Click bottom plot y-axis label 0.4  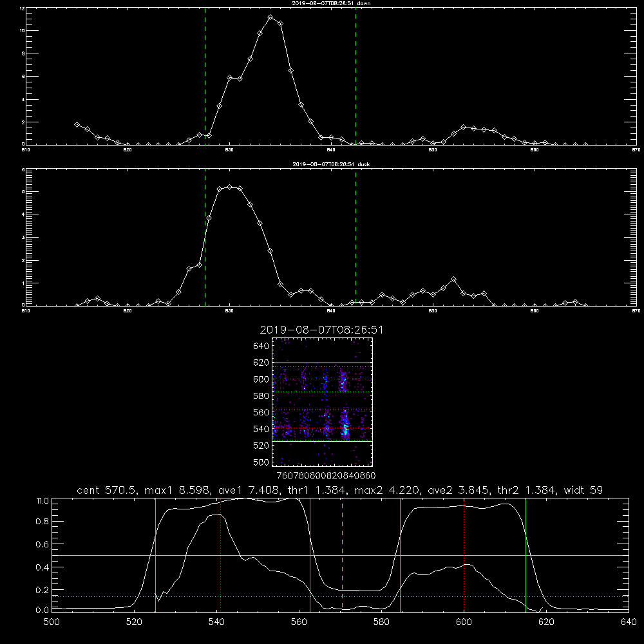[43, 567]
